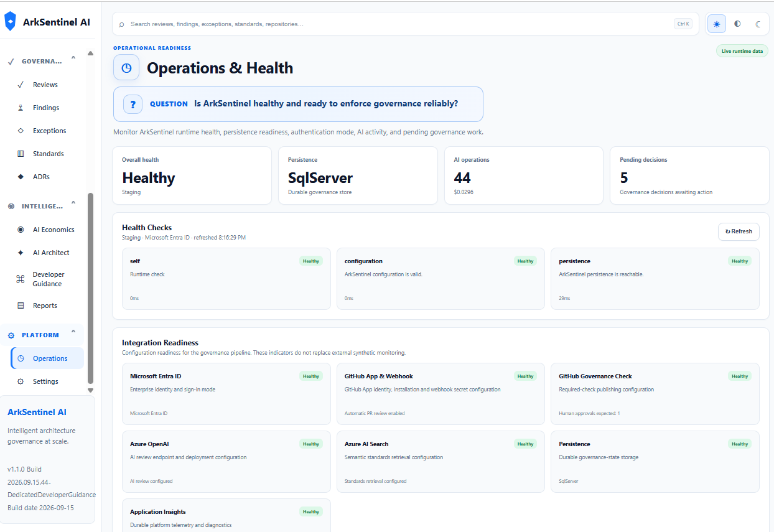774x532 pixels.
Task: Click the Build date 2026-09-15 text
Action: point(40,508)
